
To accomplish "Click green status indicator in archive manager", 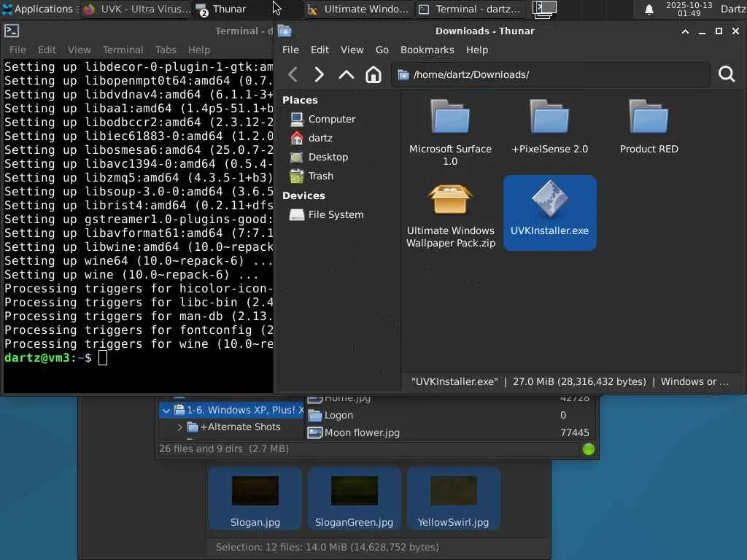I will (589, 449).
